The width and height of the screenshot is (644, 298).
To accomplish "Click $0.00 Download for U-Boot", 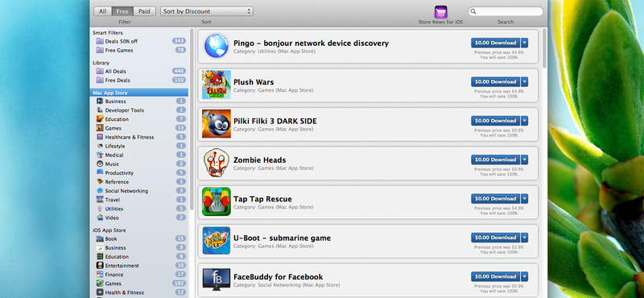I will [496, 238].
